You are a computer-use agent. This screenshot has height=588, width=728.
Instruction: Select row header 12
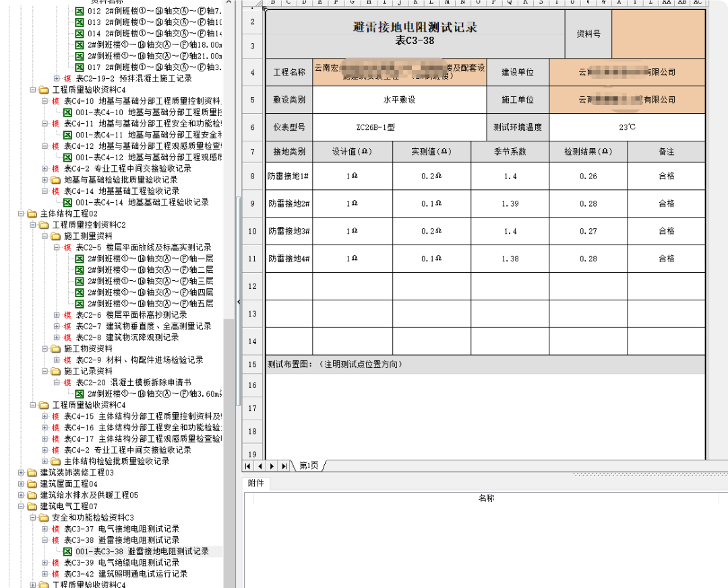coord(253,286)
